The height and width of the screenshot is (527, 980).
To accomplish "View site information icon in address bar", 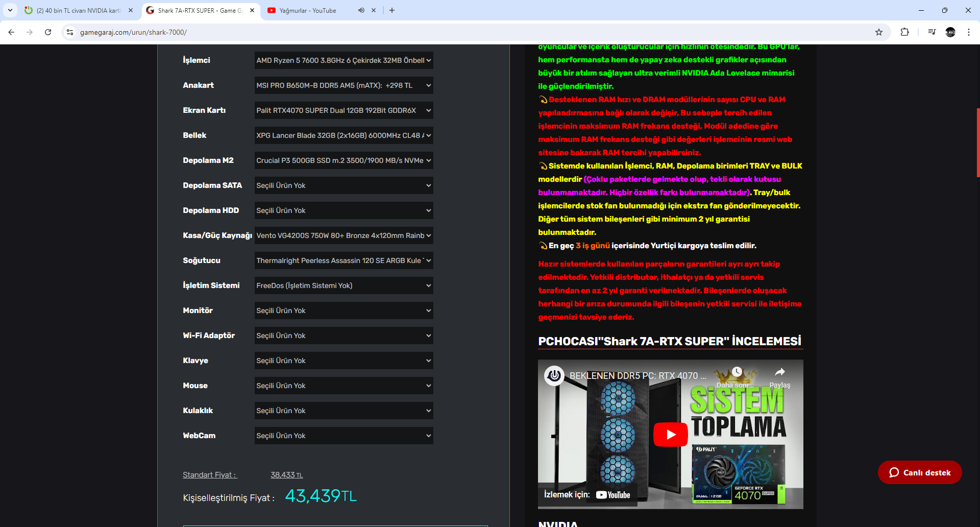I will click(70, 32).
